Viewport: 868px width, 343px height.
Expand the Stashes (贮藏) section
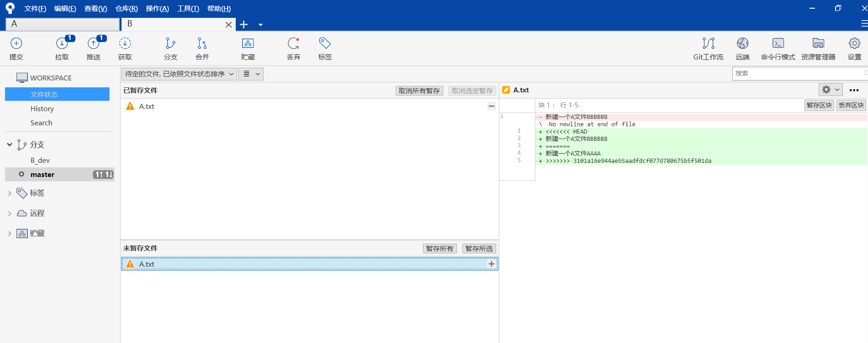pyautogui.click(x=10, y=234)
